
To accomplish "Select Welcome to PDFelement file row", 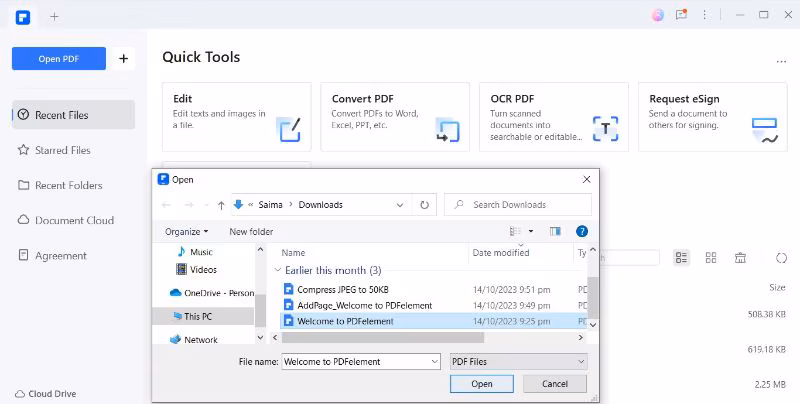I will click(434, 321).
